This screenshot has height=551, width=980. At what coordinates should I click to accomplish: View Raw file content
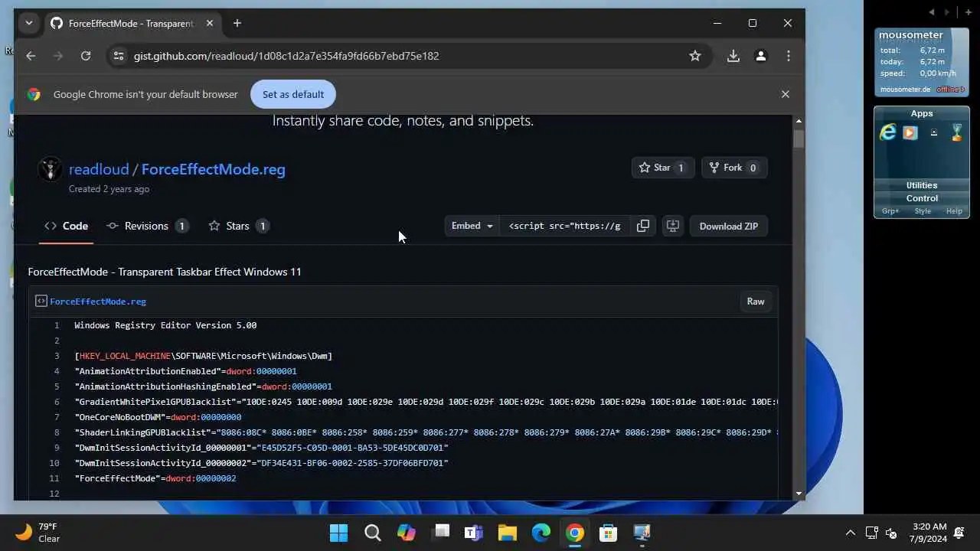(756, 302)
